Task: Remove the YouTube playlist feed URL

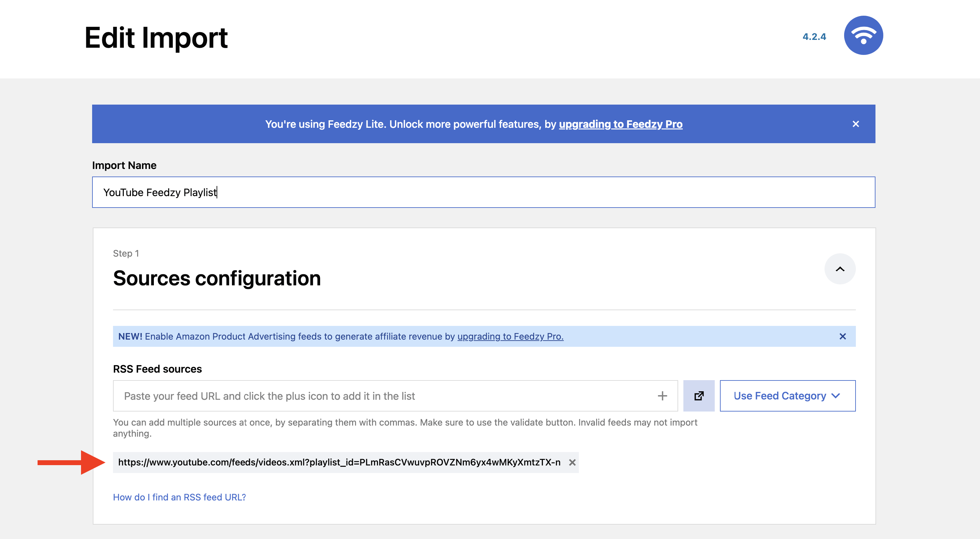Action: pos(572,463)
